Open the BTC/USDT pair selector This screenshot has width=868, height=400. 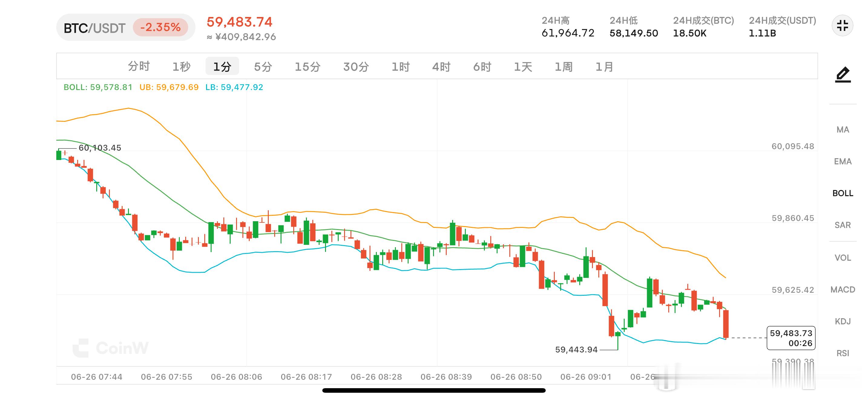95,28
